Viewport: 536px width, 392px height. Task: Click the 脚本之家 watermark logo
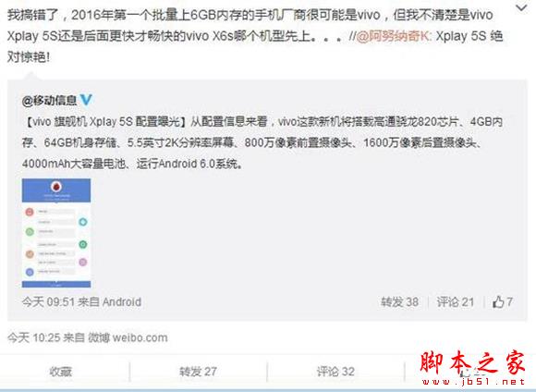click(472, 362)
